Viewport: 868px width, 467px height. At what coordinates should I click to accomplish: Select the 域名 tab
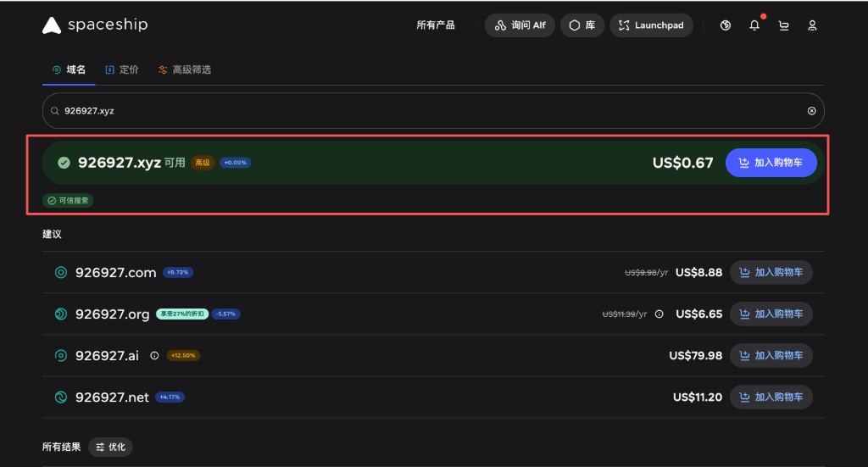coord(69,69)
